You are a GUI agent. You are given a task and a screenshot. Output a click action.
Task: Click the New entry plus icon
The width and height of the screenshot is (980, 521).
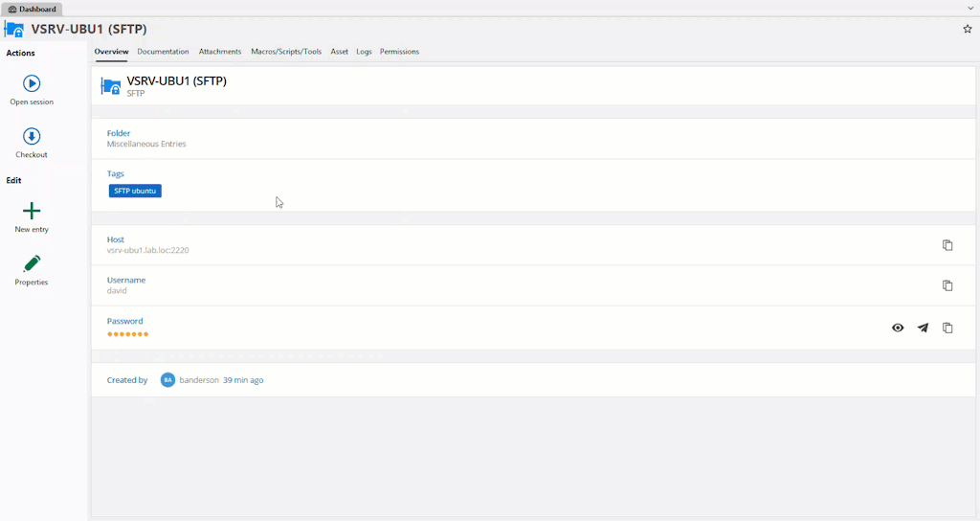click(32, 212)
